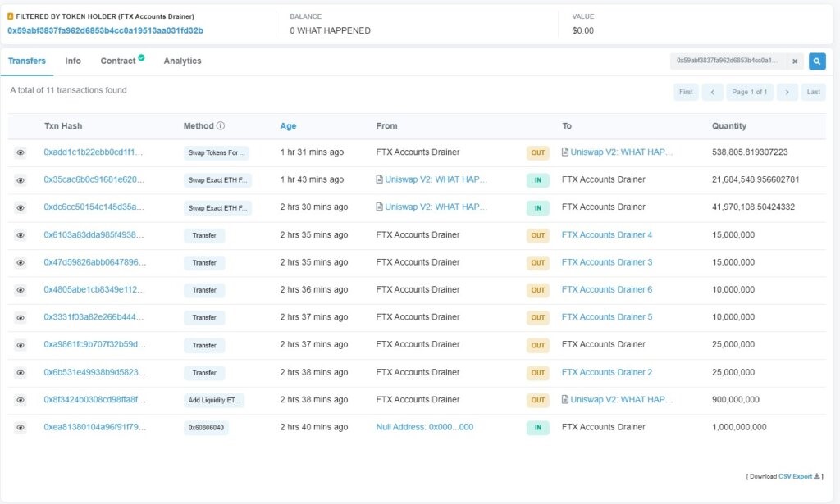Viewport: 840px width, 504px height.
Task: Open the Transfers tab
Action: [27, 61]
